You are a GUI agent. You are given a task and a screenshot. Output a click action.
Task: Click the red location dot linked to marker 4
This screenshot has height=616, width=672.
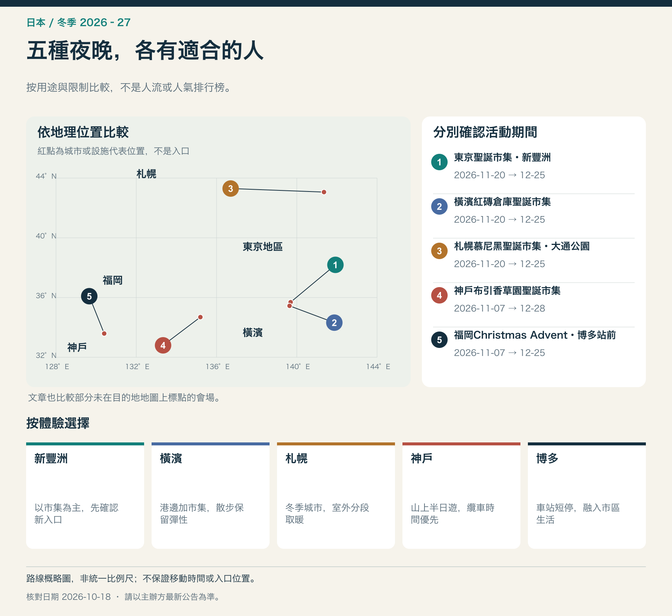coord(200,317)
